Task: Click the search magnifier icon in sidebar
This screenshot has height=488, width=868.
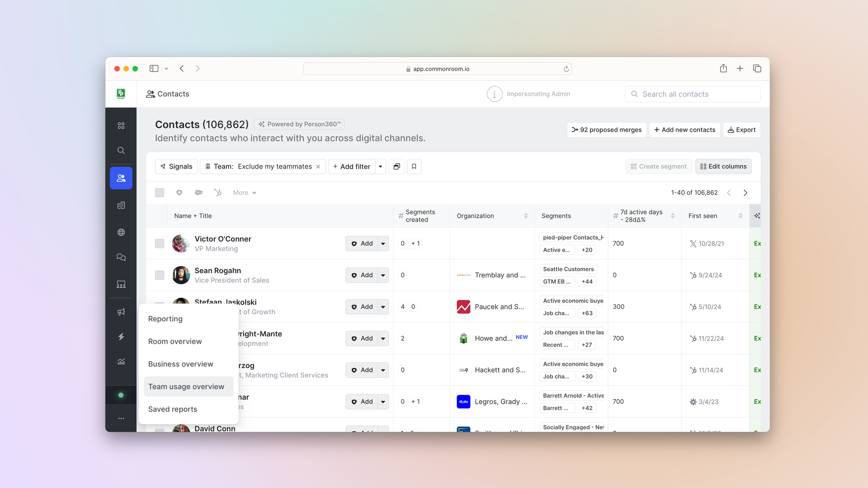Action: 121,150
